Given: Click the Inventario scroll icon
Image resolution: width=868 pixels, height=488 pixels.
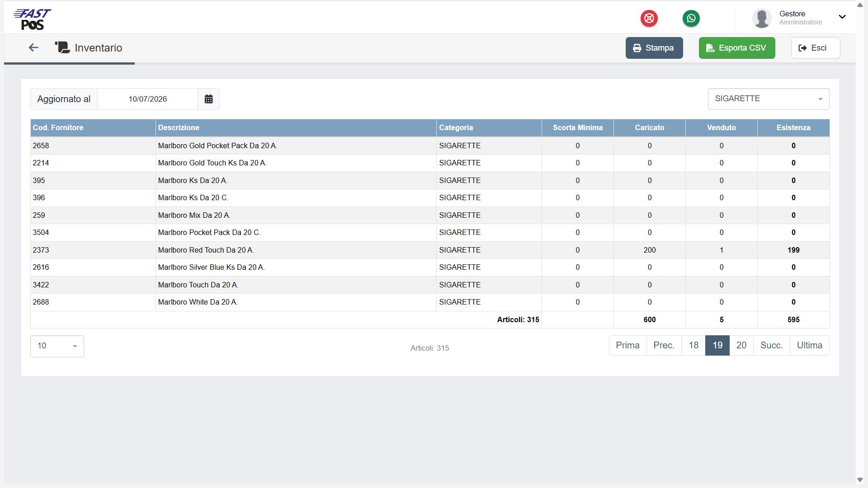Looking at the screenshot, I should 62,47.
